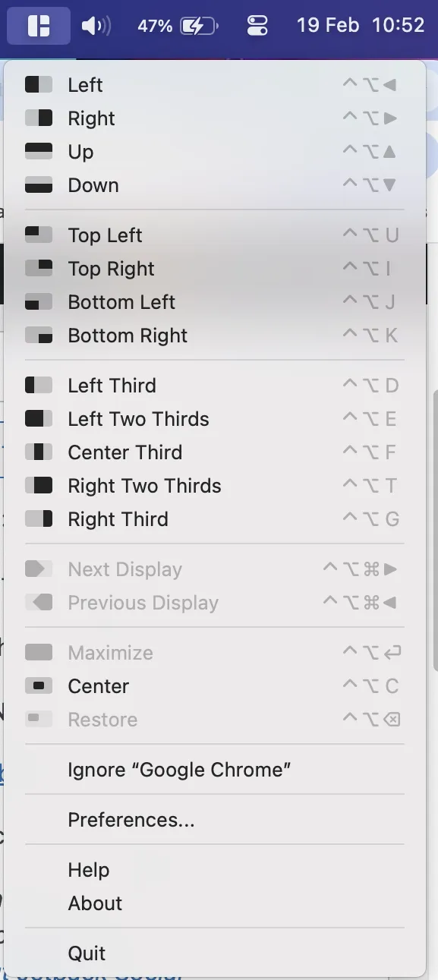
Task: Open the Control Center in the menu bar
Action: [258, 26]
